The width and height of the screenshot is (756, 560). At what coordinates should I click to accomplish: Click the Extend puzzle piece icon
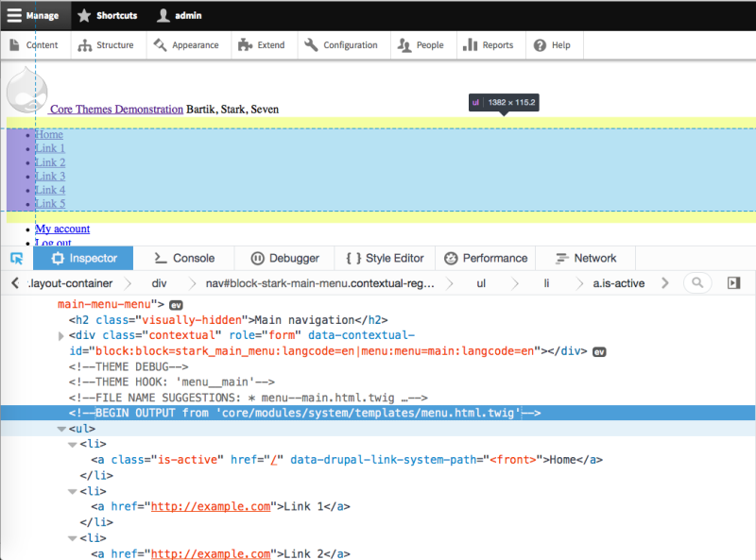[245, 44]
